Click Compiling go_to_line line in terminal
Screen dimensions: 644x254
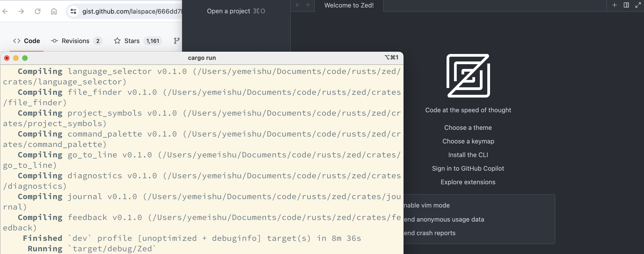click(202, 160)
